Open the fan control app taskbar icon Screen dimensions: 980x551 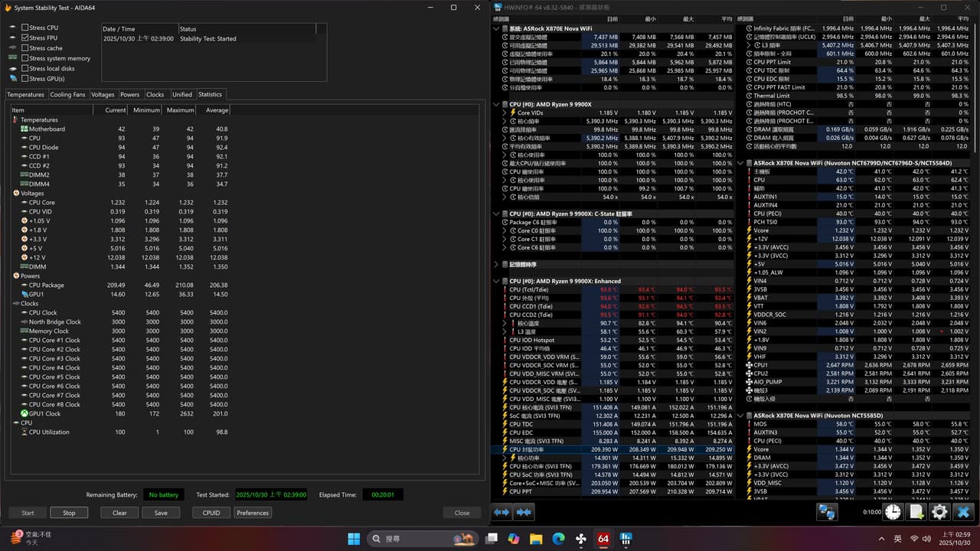(x=581, y=539)
